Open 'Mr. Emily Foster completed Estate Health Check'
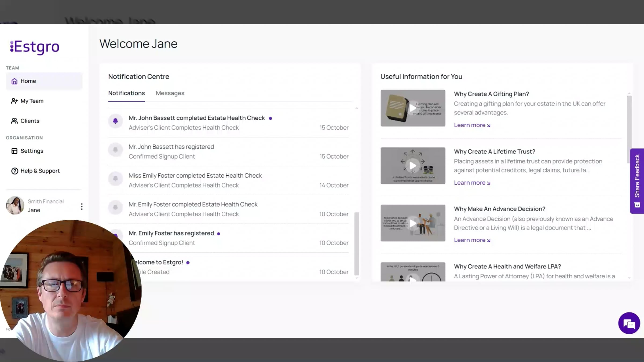Image resolution: width=644 pixels, height=362 pixels. coord(228,209)
